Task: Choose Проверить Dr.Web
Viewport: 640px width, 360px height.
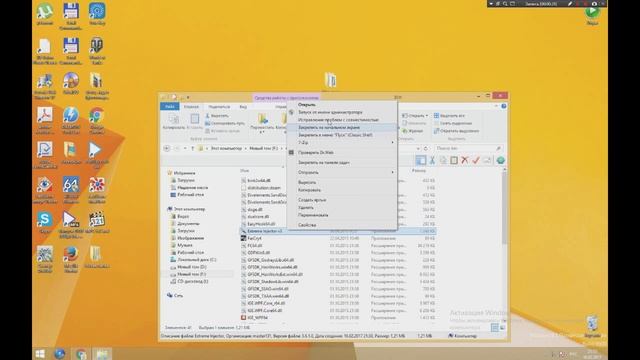Action: pos(342,152)
